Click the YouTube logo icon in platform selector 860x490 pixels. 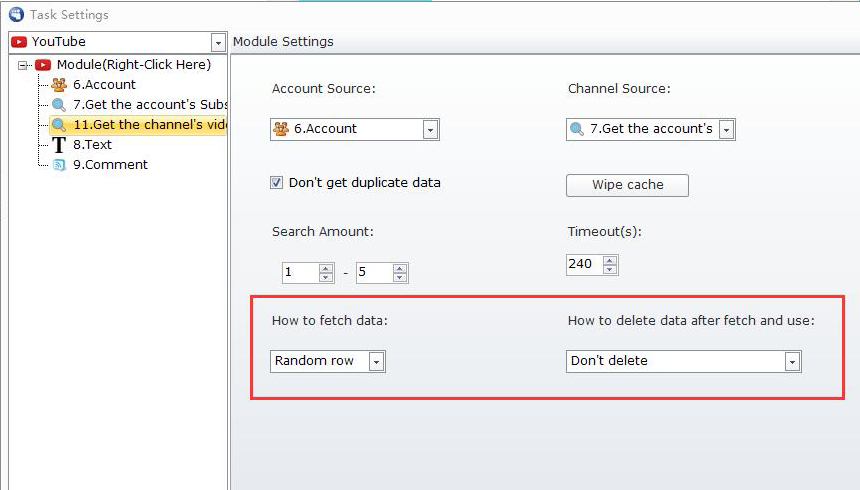tap(19, 42)
